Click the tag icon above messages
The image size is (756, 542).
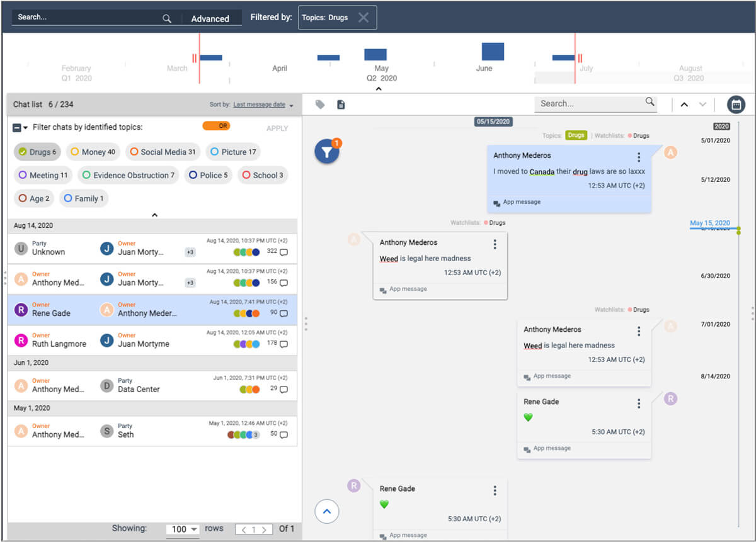click(320, 104)
